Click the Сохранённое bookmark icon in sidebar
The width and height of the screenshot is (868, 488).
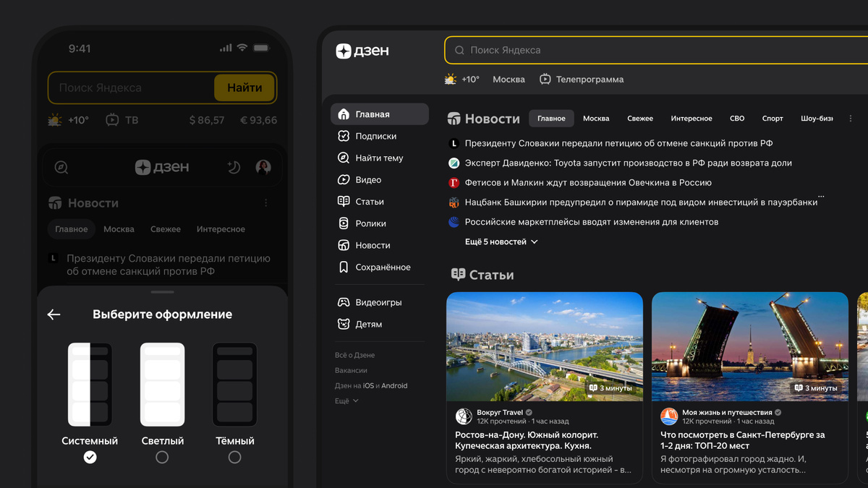pos(344,267)
